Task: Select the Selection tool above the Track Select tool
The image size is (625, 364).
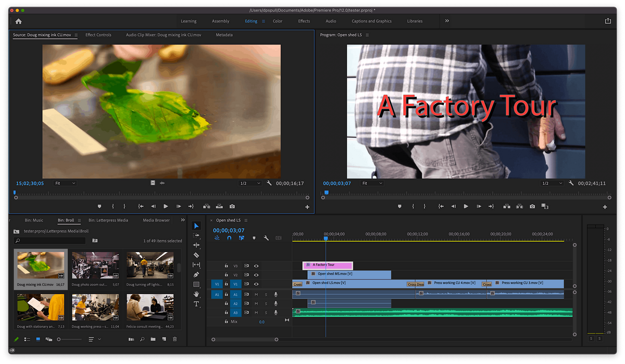Action: (196, 225)
